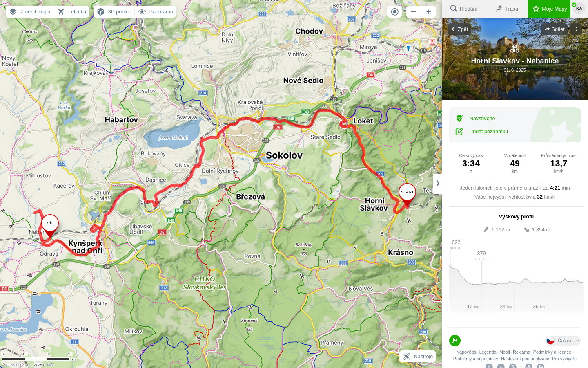Open the Čeština language dropdown

tap(563, 341)
